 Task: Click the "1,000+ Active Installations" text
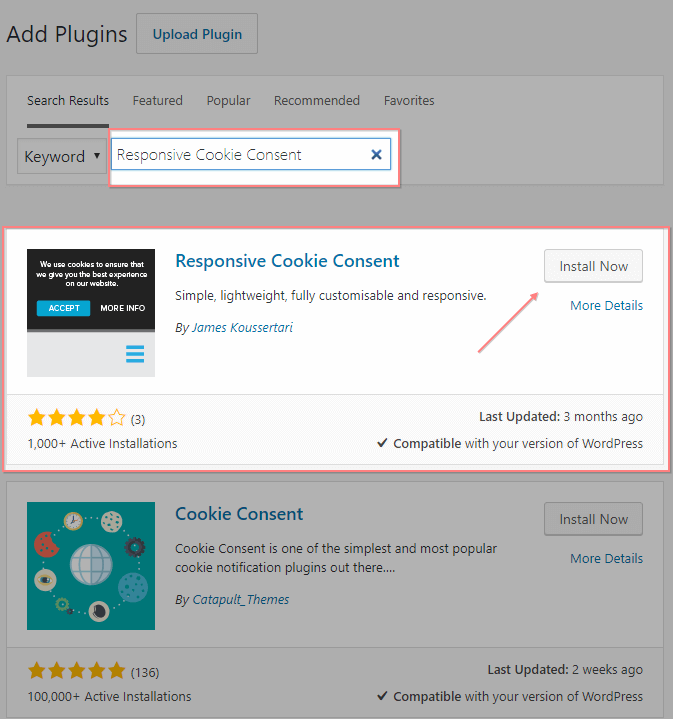point(102,443)
